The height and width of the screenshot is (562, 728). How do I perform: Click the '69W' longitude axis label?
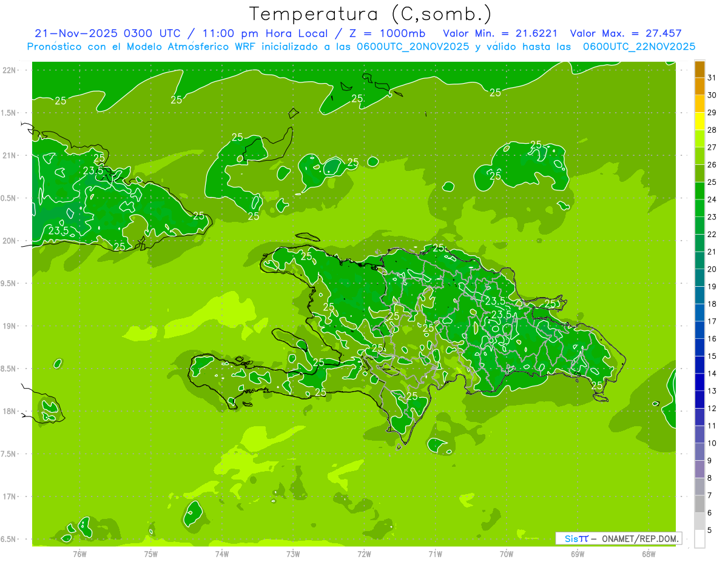coord(578,554)
